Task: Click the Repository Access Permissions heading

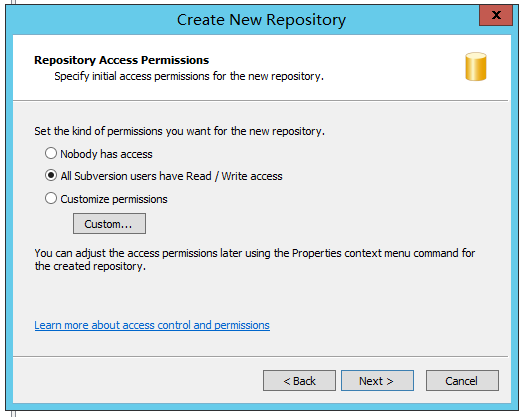Action: [122, 60]
